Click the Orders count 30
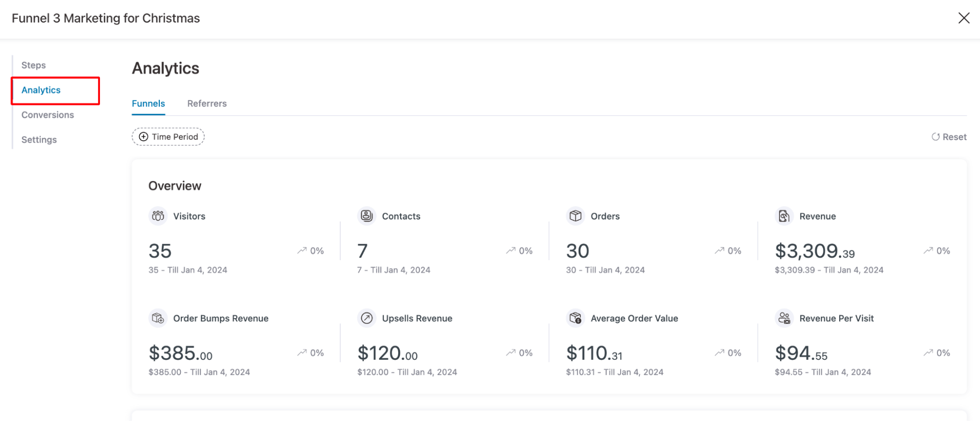 click(578, 251)
